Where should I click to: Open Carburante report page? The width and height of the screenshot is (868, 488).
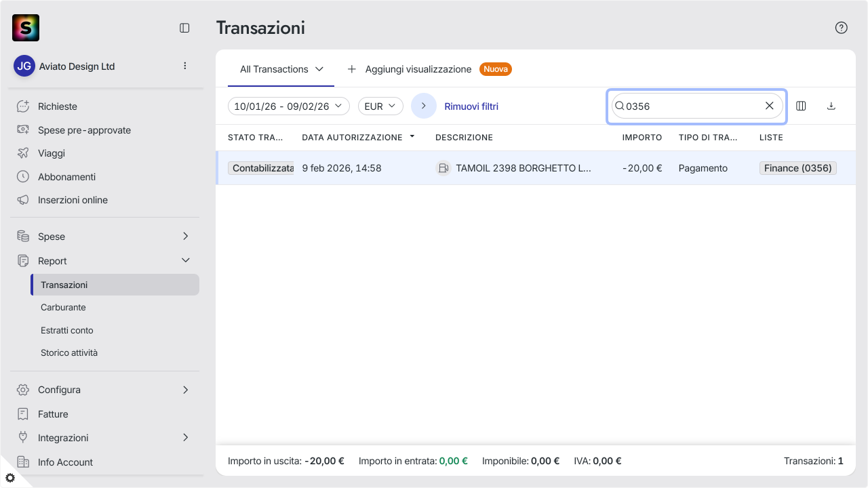tap(63, 307)
